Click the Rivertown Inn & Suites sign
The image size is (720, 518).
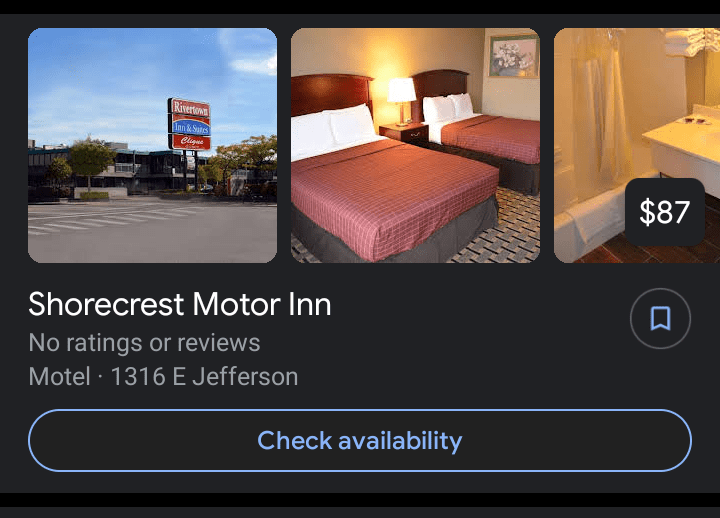point(190,124)
